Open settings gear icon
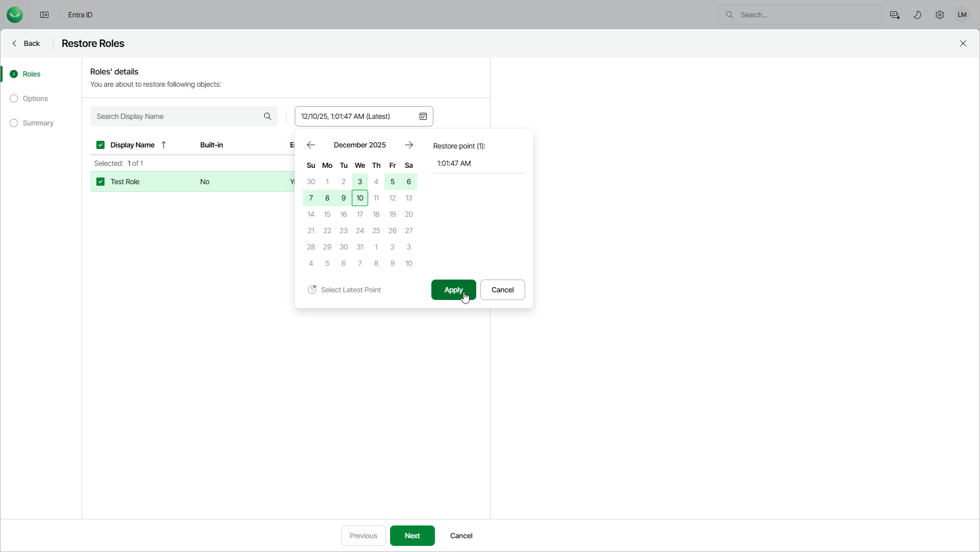Image resolution: width=980 pixels, height=552 pixels. pos(940,15)
